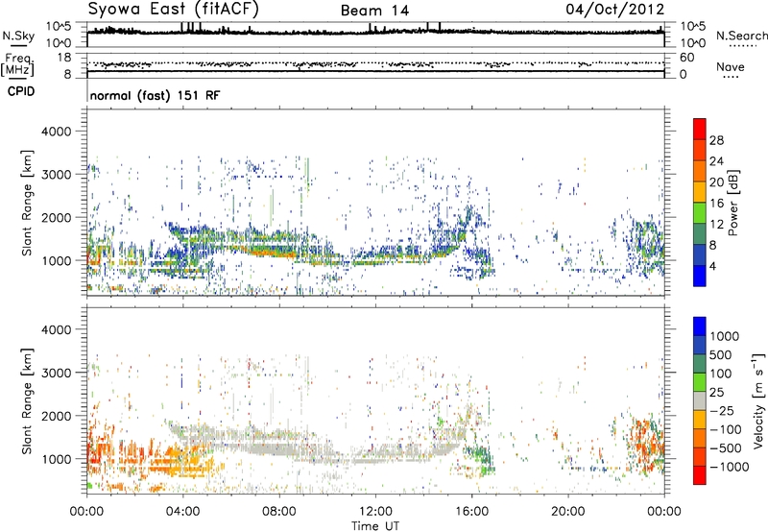Click the 4000 km tick on the power panel
The height and width of the screenshot is (532, 768).
click(58, 132)
